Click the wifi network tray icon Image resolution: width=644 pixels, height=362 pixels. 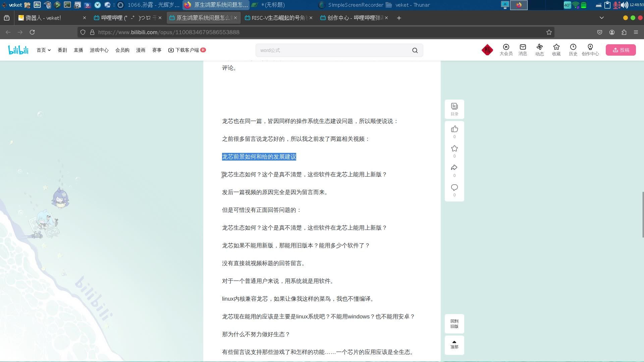click(x=576, y=5)
